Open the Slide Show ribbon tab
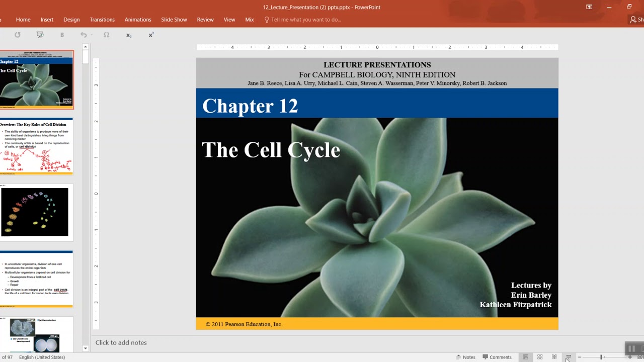 tap(174, 20)
